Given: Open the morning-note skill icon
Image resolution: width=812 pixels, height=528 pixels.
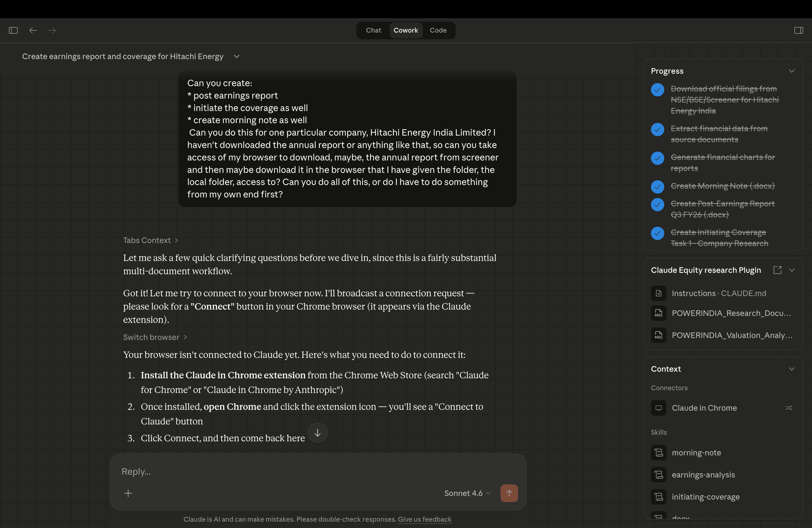Looking at the screenshot, I should click(x=658, y=452).
